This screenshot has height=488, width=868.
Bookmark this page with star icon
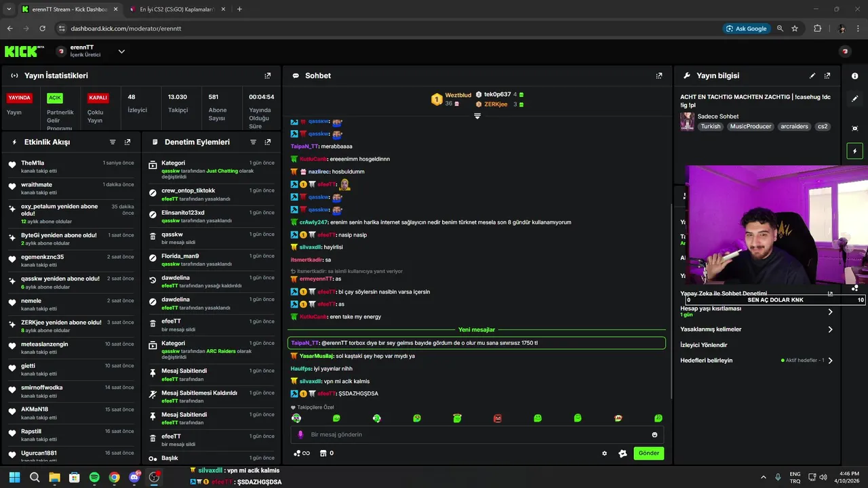point(795,28)
